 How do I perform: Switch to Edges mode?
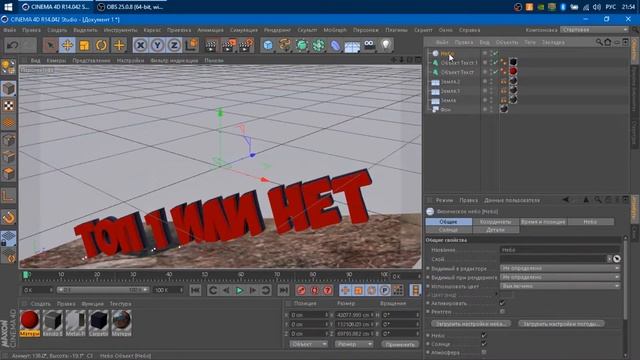[8, 157]
